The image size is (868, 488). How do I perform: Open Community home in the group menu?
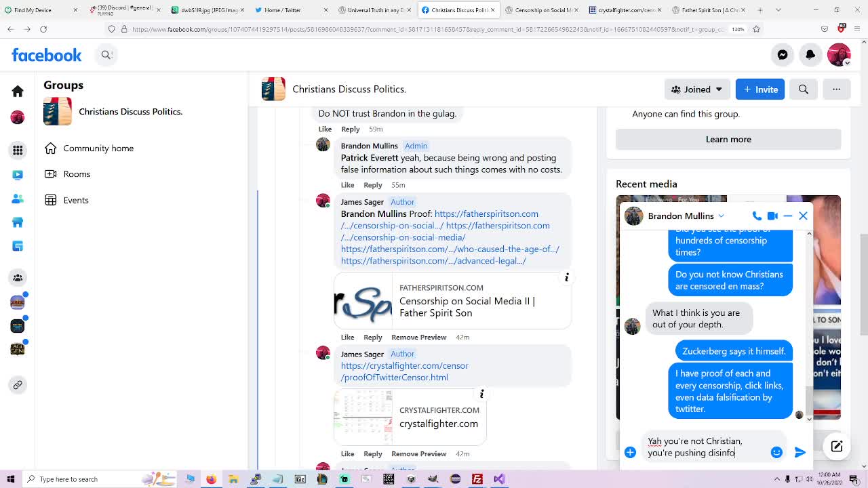98,148
